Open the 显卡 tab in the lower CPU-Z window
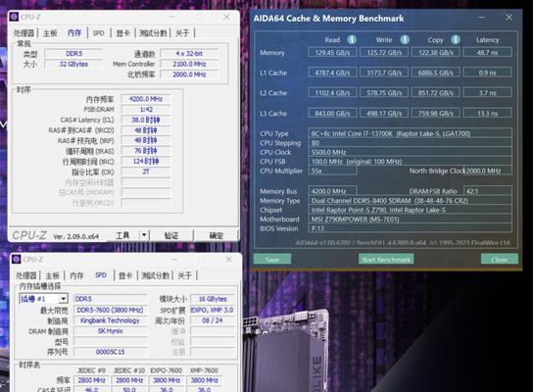 (x=125, y=275)
